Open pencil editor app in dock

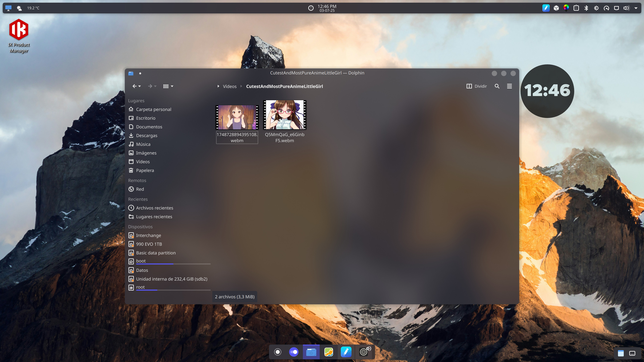click(x=346, y=352)
